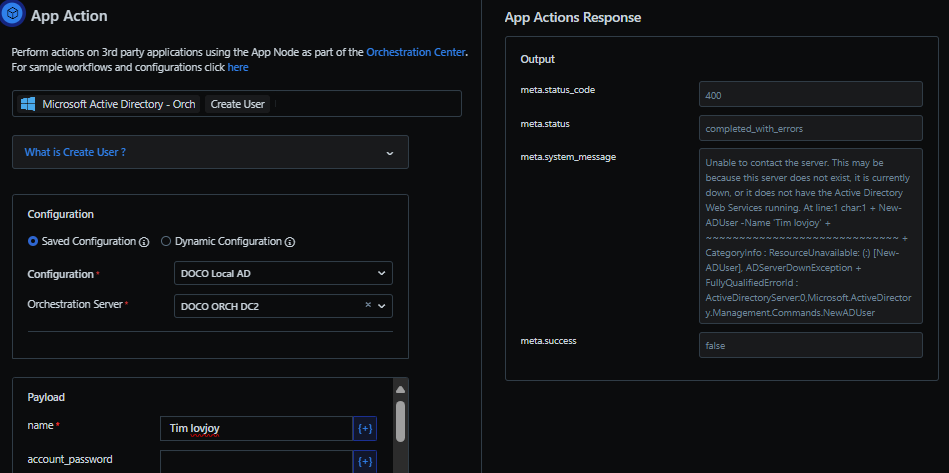Click the meta.status_code label
The width and height of the screenshot is (949, 473).
[557, 90]
